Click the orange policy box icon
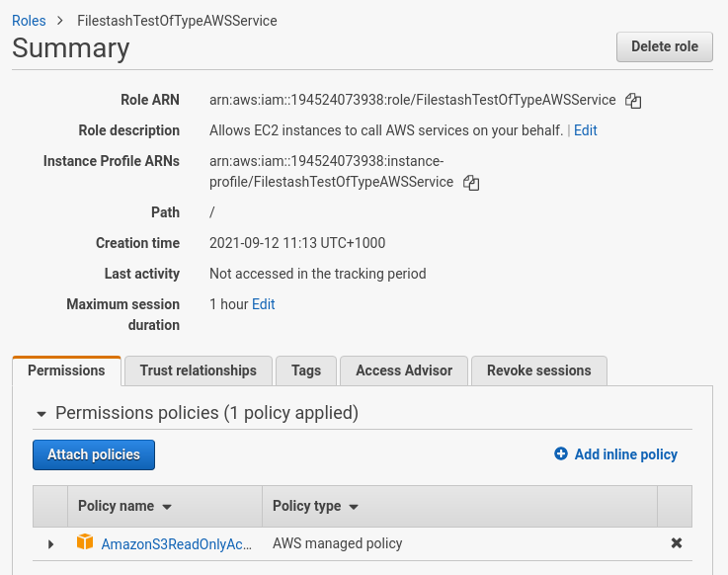The width and height of the screenshot is (728, 575). 85,541
